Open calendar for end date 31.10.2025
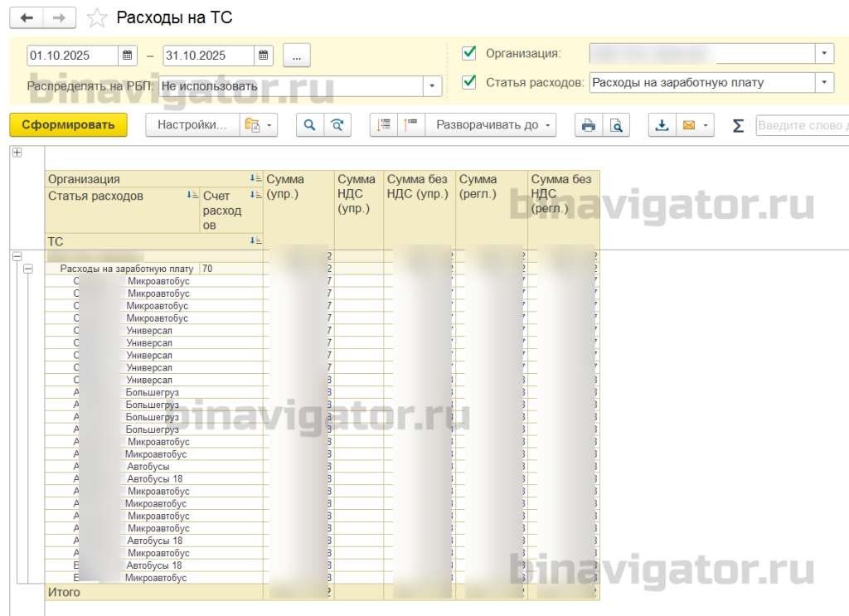 263,56
